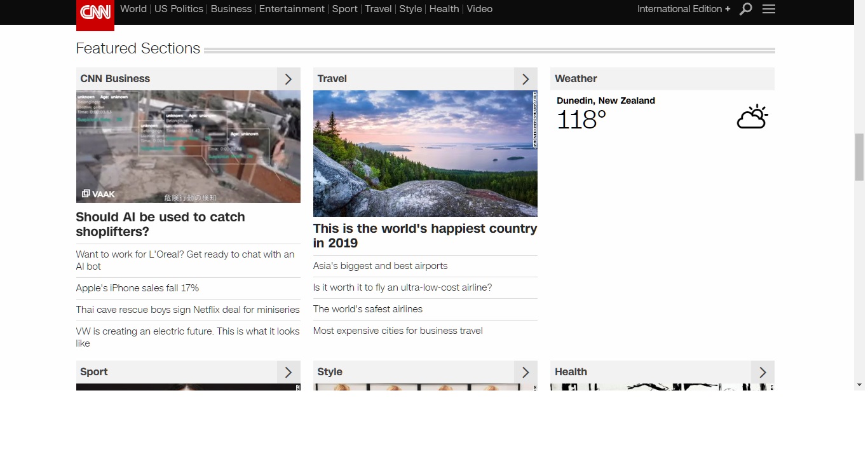This screenshot has width=868, height=463.
Task: Click scrollbar down arrow button
Action: pyautogui.click(x=859, y=385)
